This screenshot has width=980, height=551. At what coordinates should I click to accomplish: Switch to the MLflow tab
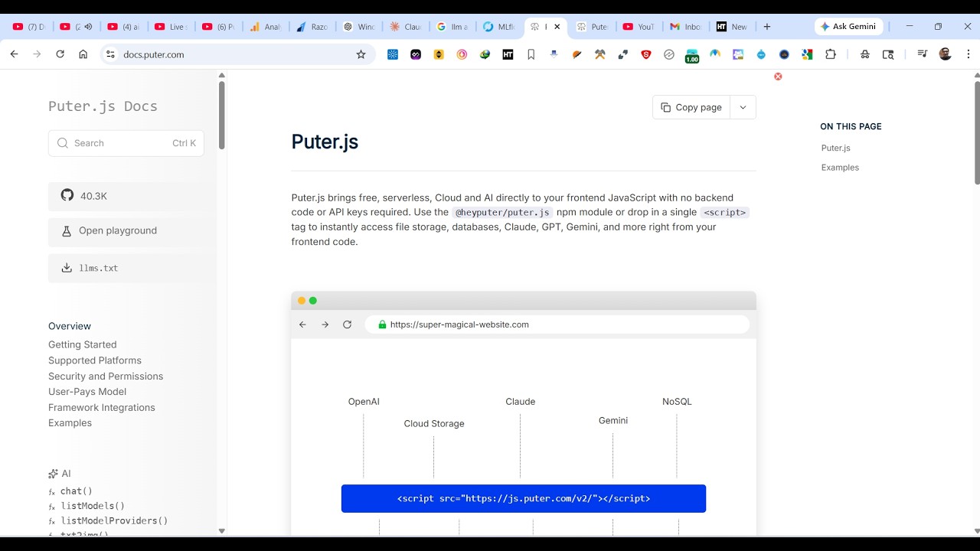(498, 26)
